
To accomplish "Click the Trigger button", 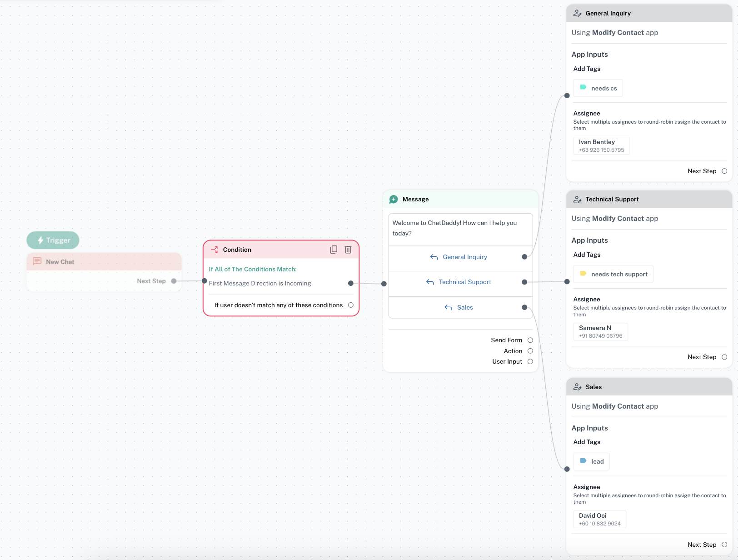I will pos(53,240).
